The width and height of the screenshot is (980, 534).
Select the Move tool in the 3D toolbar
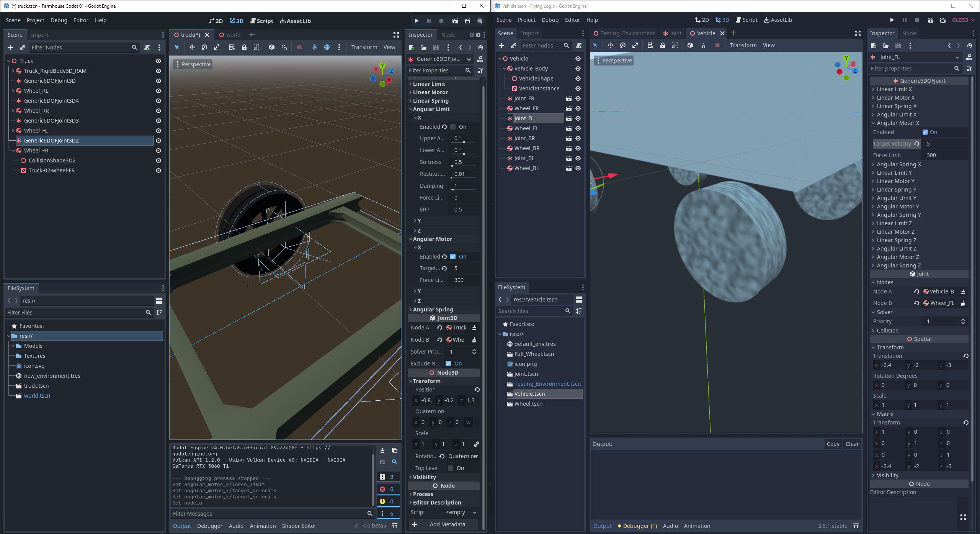[191, 47]
